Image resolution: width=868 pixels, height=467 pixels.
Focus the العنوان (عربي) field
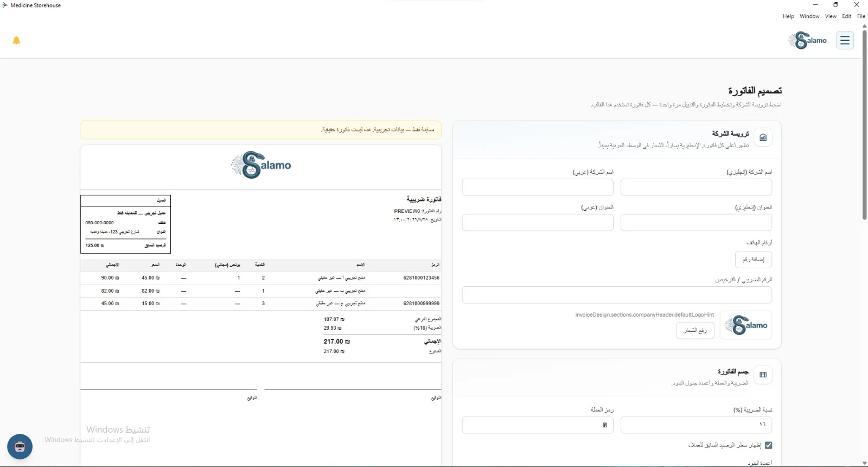[x=538, y=223]
